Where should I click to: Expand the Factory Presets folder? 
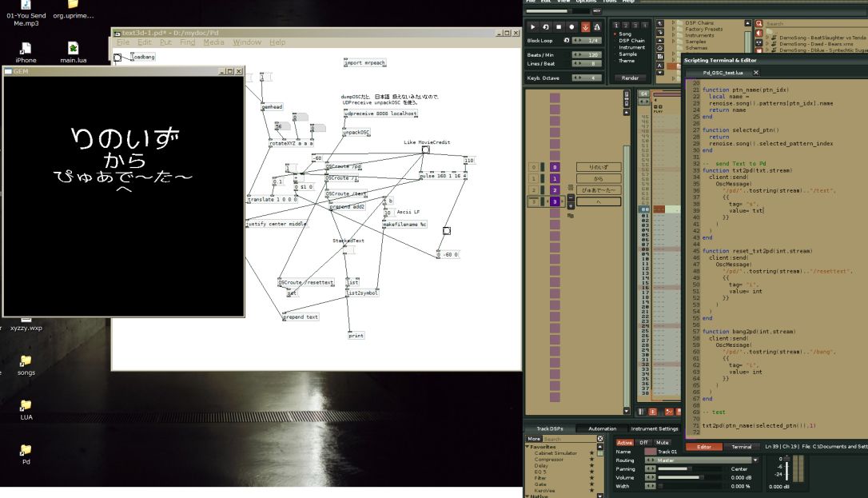[674, 30]
